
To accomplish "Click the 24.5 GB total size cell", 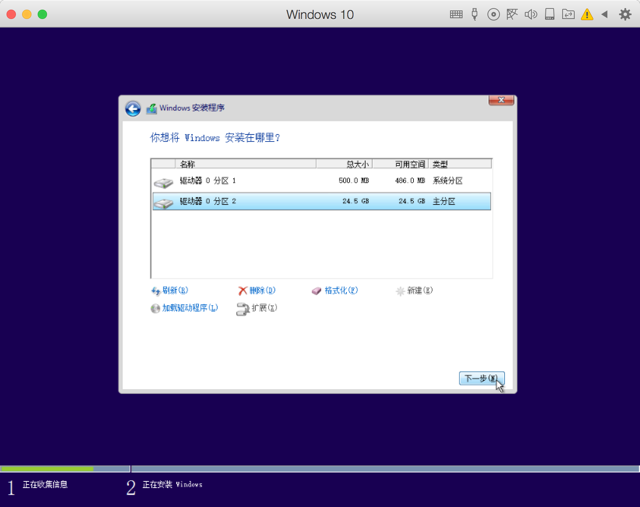I will [x=356, y=201].
